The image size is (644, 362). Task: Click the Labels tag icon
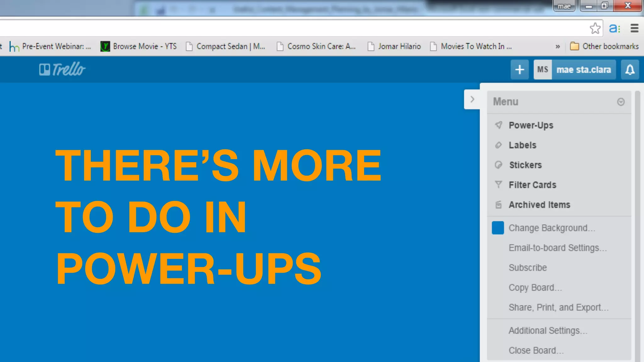[x=498, y=145]
